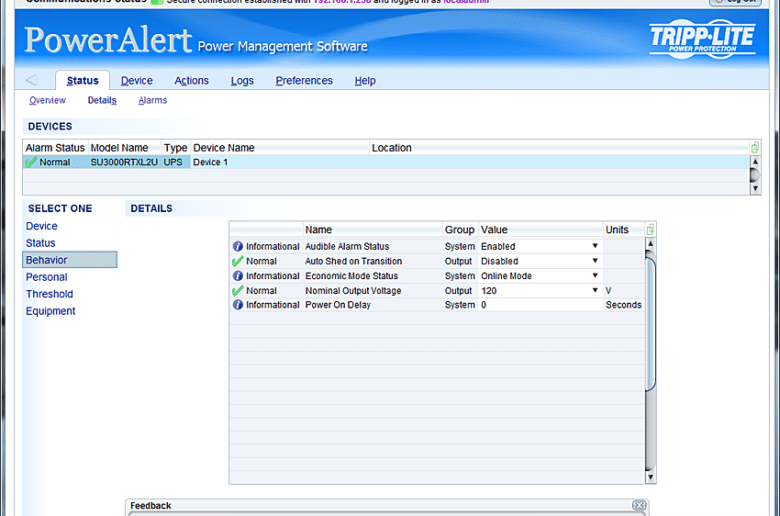Select the SU3000RTXL2U model cell
This screenshot has height=516, width=780.
(124, 162)
